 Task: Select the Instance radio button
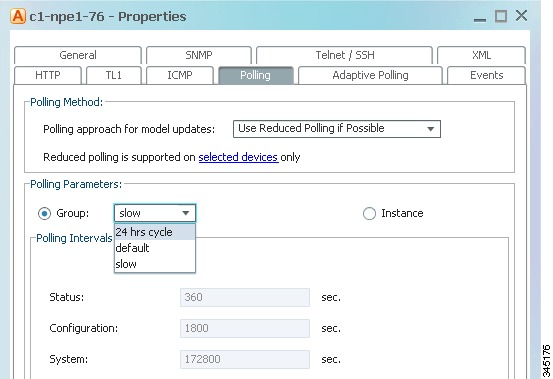pyautogui.click(x=369, y=213)
